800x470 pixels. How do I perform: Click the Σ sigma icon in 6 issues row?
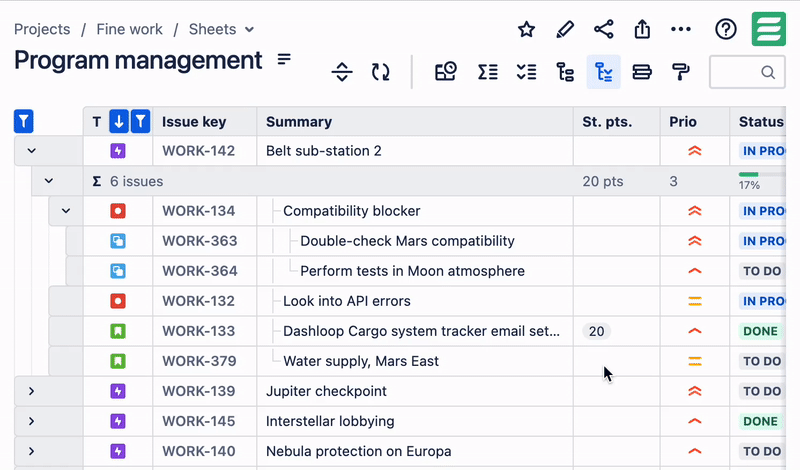[x=96, y=181]
